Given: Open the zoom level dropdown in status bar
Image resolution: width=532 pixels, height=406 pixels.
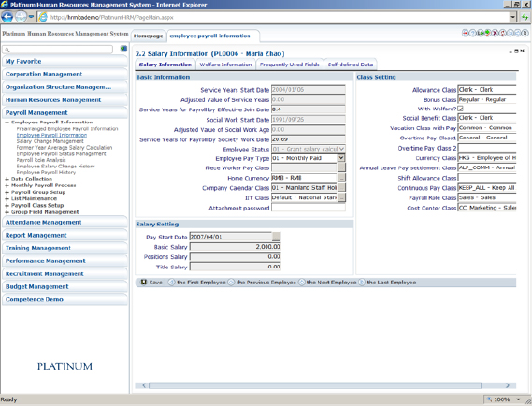Looking at the screenshot, I should (518, 399).
